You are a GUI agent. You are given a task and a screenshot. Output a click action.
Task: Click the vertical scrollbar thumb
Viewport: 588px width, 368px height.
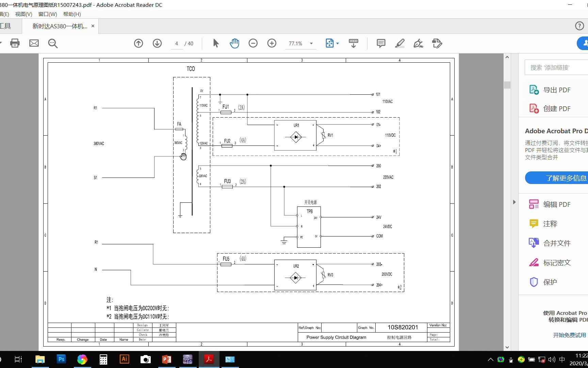507,85
